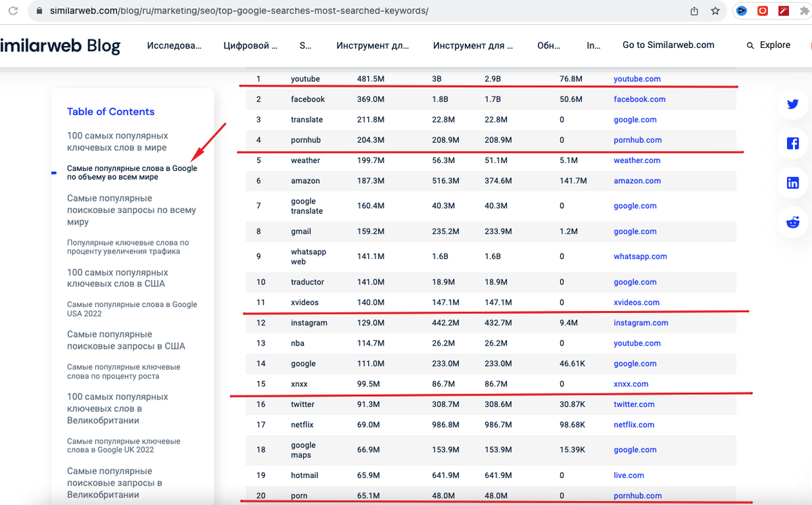Image resolution: width=812 pixels, height=505 pixels.
Task: Open the 'Обн...' navigation menu
Action: pyautogui.click(x=549, y=45)
